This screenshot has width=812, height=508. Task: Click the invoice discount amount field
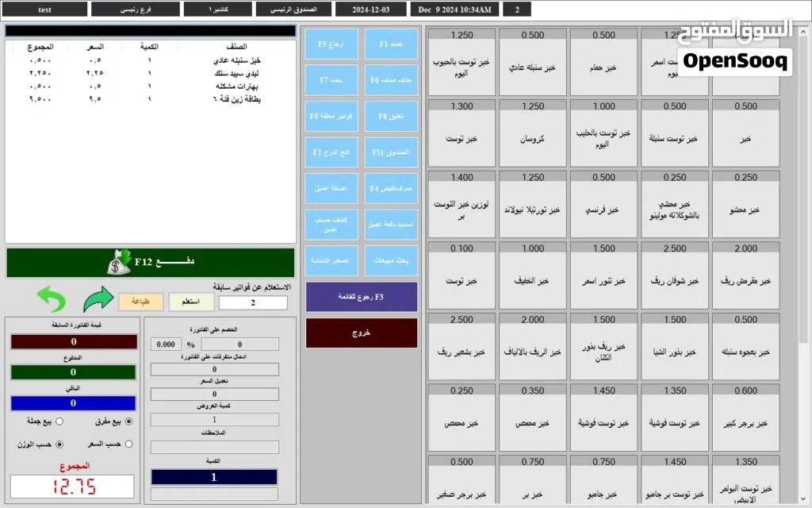(x=239, y=344)
